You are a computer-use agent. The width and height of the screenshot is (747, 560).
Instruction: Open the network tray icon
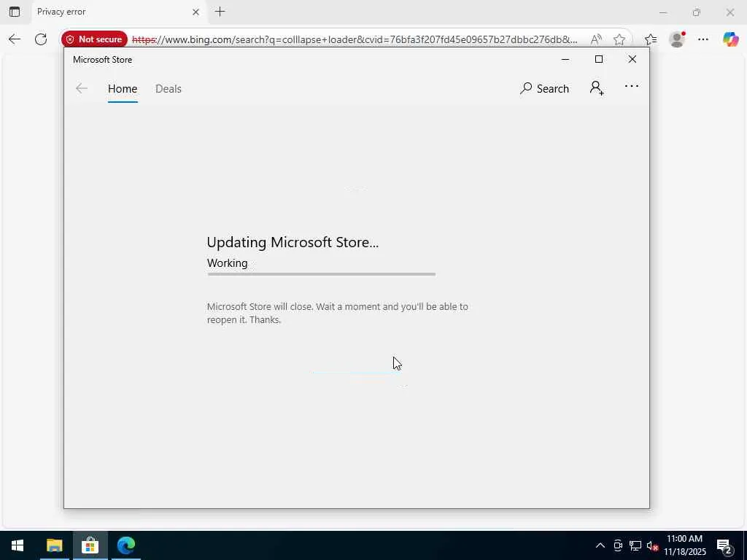click(x=635, y=545)
